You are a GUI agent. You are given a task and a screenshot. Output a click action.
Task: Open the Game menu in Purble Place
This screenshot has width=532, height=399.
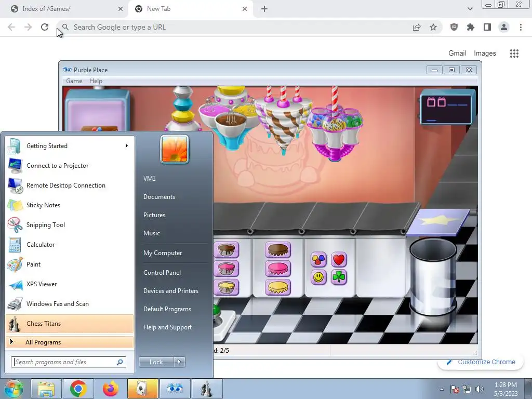tap(74, 81)
